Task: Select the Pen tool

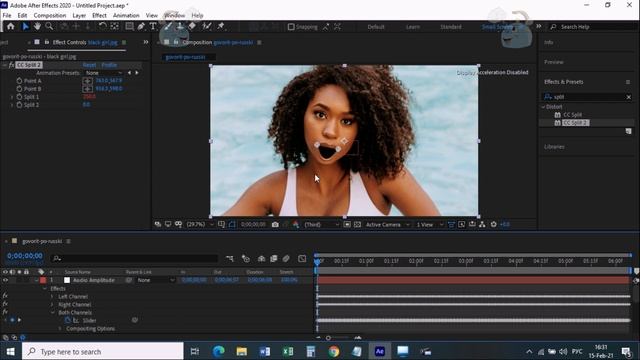Action: (x=141, y=26)
